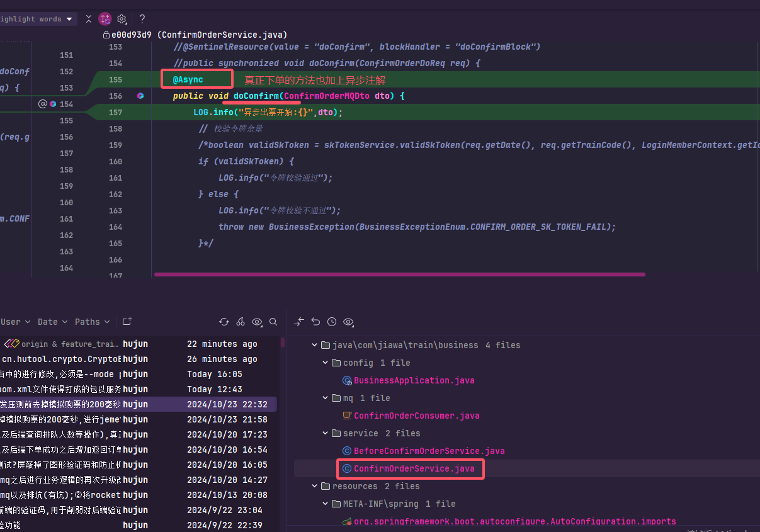Search commits with magnifier icon
760x532 pixels.
(273, 322)
